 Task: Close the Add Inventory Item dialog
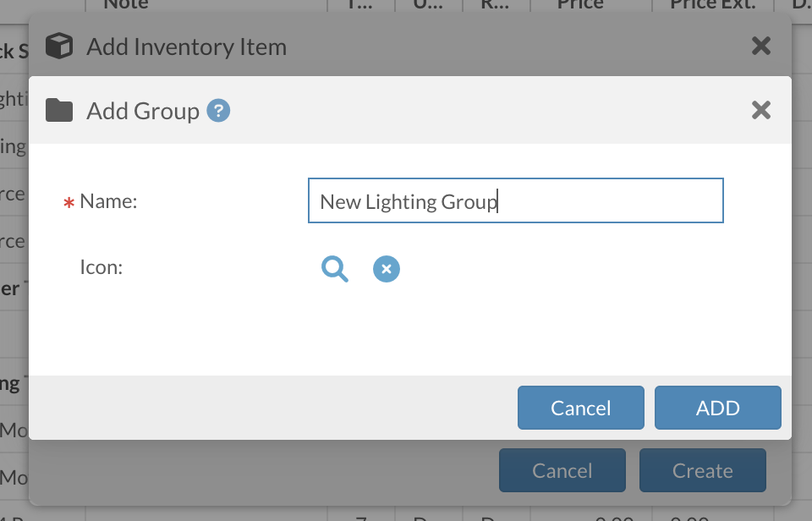tap(761, 46)
